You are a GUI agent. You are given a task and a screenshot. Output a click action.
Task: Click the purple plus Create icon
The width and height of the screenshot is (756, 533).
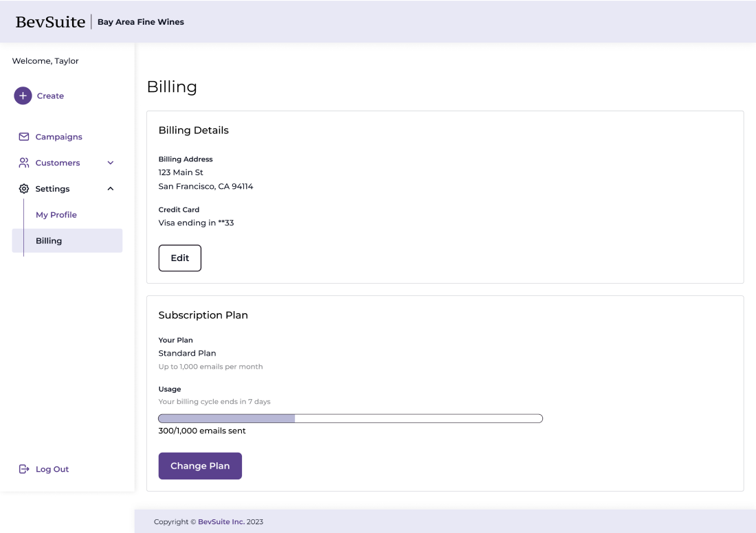coord(23,96)
